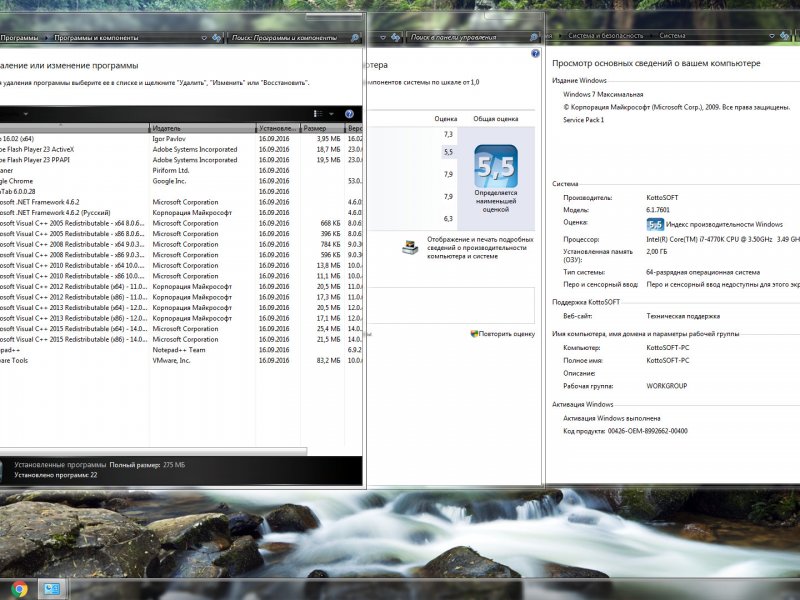Click the 6,3 subscore in performance table

[x=448, y=218]
